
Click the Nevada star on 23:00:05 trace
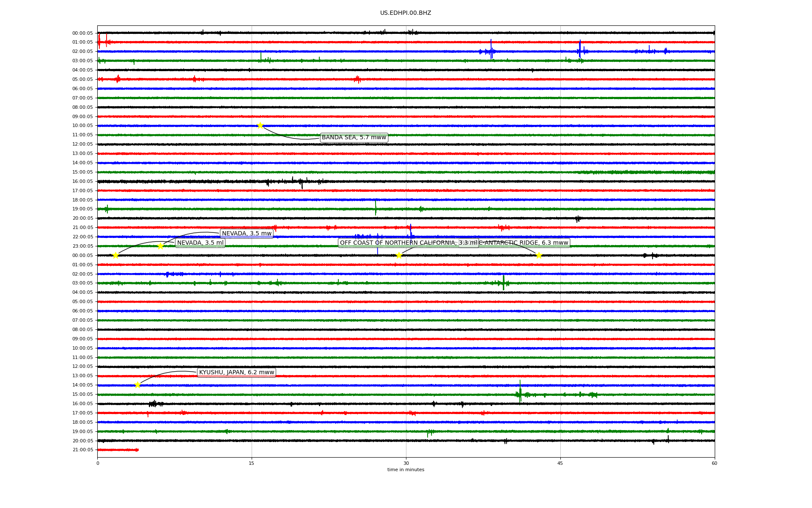[160, 246]
